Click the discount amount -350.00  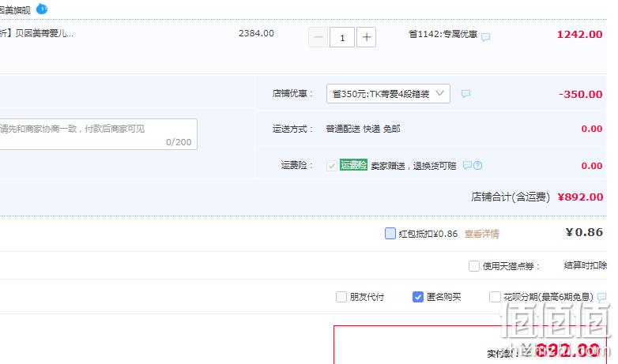581,94
